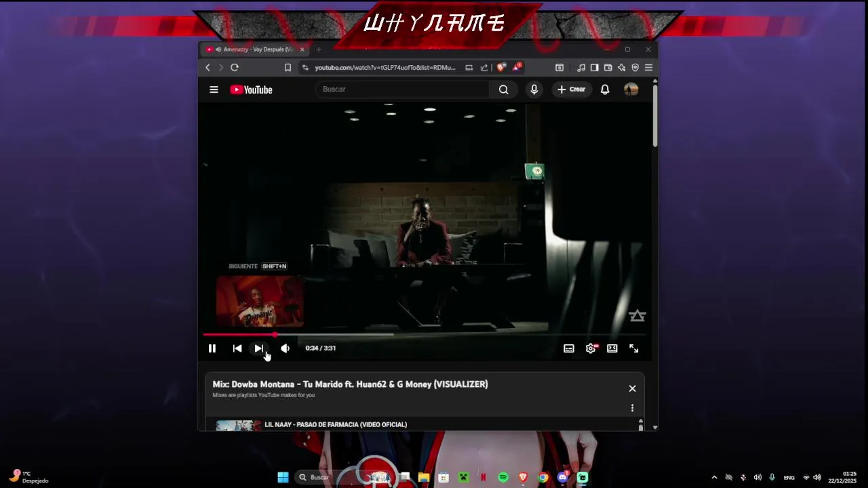Open the tab search toolbar icon

(x=559, y=68)
